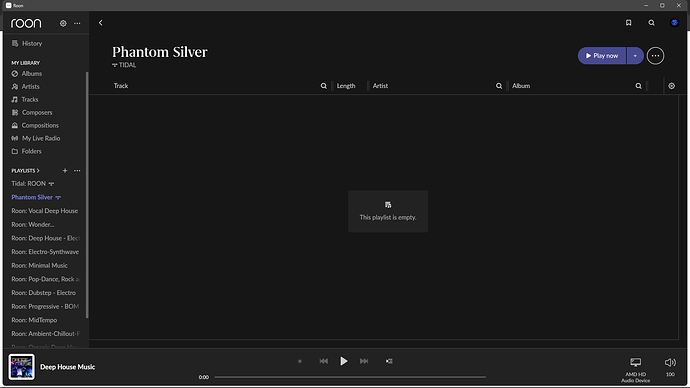This screenshot has height=388, width=690.
Task: Sort by the Artist column header
Action: click(x=380, y=86)
